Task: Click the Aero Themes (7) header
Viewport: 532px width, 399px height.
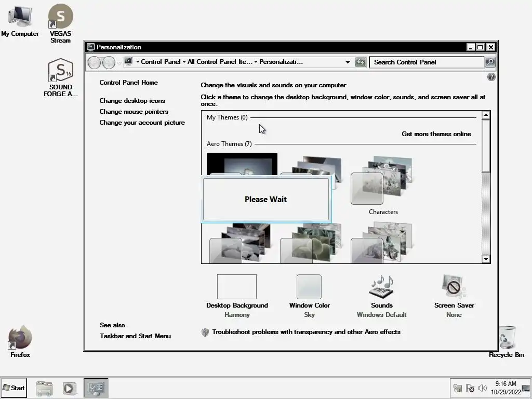Action: 229,144
